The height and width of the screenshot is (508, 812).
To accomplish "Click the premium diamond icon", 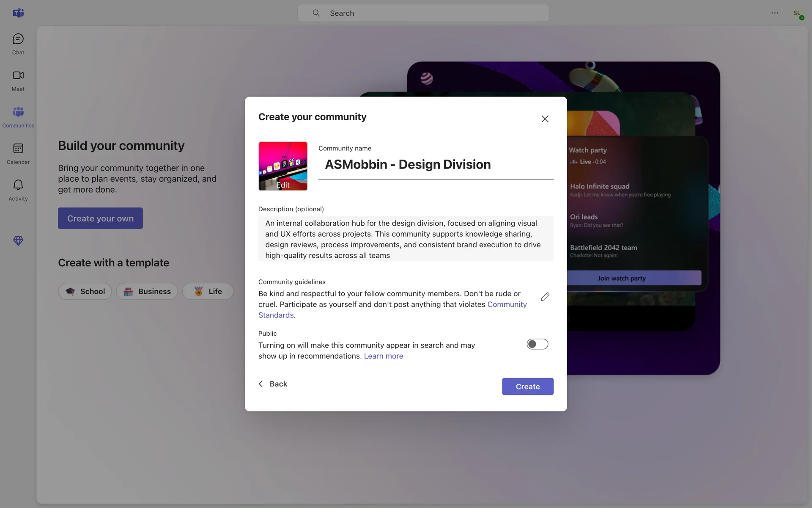I will point(18,241).
